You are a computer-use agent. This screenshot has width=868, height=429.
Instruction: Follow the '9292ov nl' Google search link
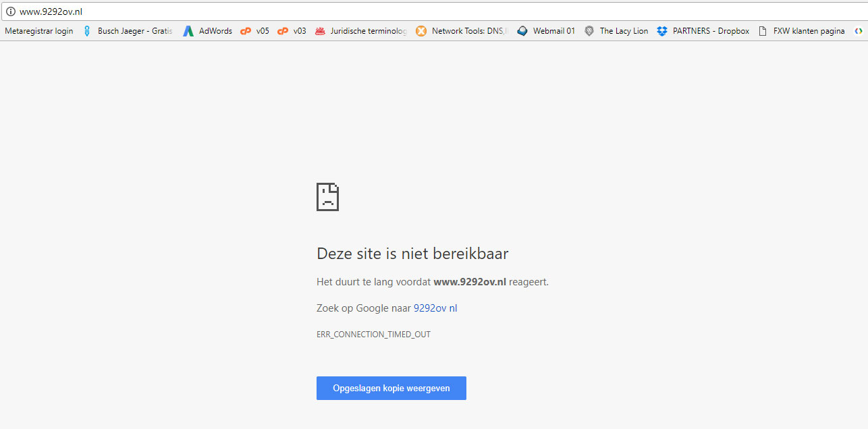click(x=435, y=308)
